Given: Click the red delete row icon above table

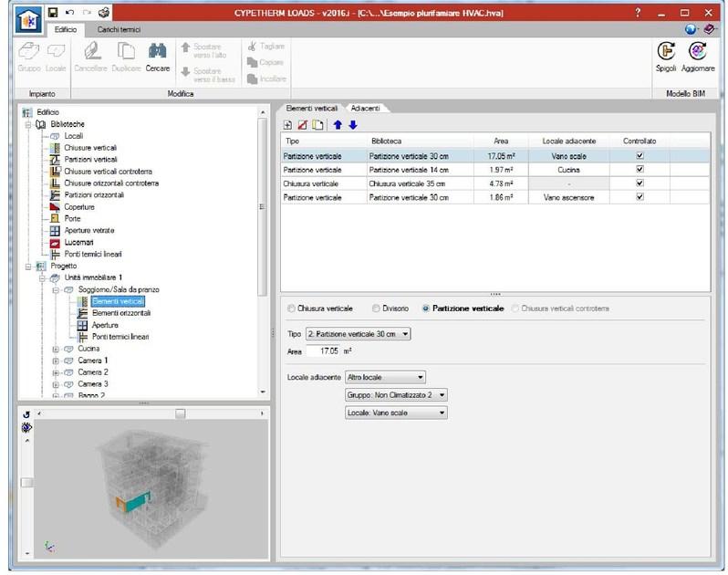Looking at the screenshot, I should (303, 125).
